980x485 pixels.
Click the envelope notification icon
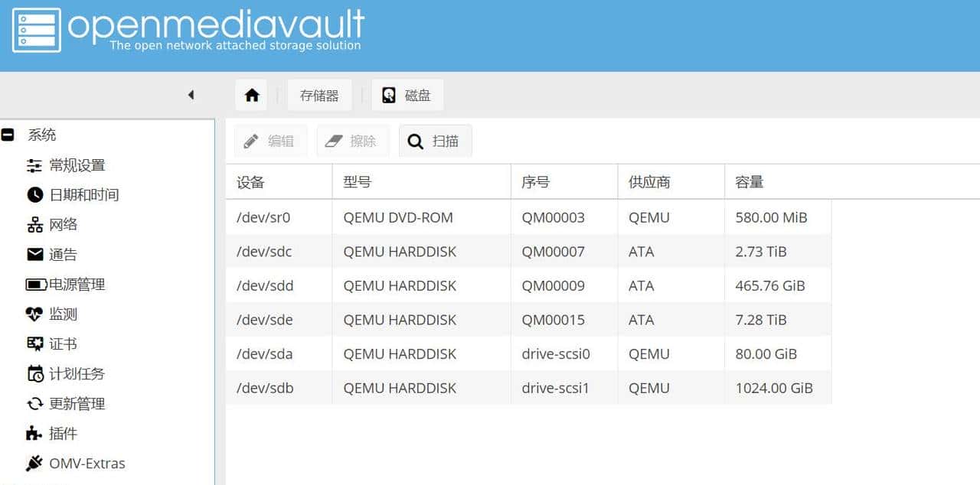click(x=34, y=255)
